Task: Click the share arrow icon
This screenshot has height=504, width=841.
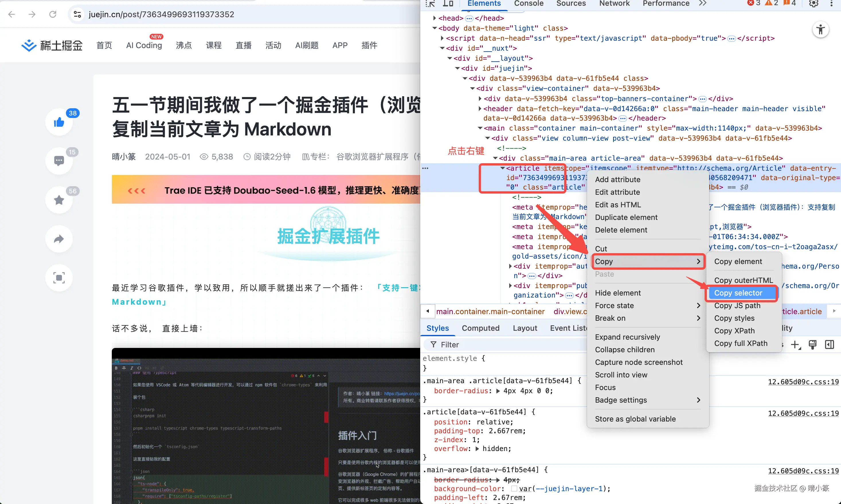Action: click(x=59, y=239)
